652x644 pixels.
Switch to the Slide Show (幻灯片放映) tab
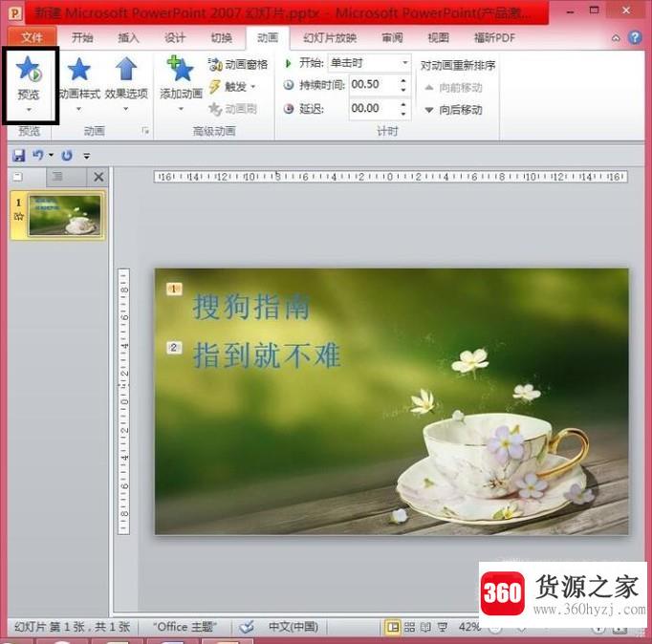tap(330, 38)
